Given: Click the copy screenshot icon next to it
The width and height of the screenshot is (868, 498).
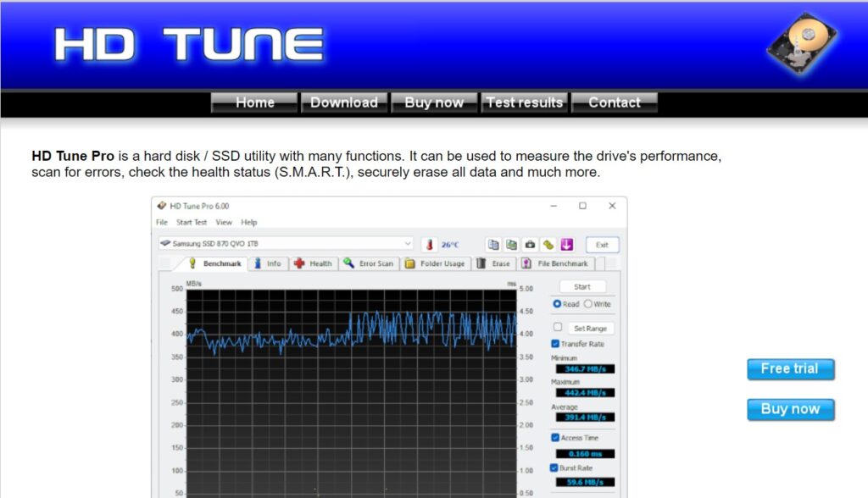Looking at the screenshot, I should coord(511,245).
